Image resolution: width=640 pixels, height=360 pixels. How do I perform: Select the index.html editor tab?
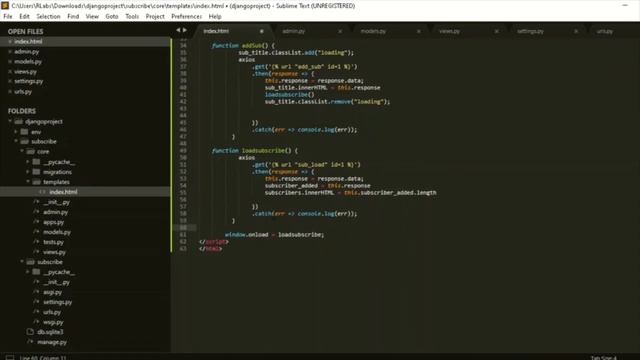coord(216,31)
